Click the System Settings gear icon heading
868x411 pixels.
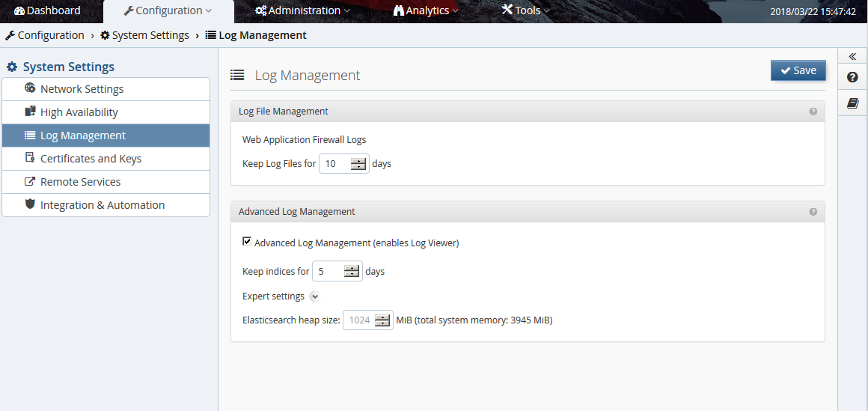[12, 67]
